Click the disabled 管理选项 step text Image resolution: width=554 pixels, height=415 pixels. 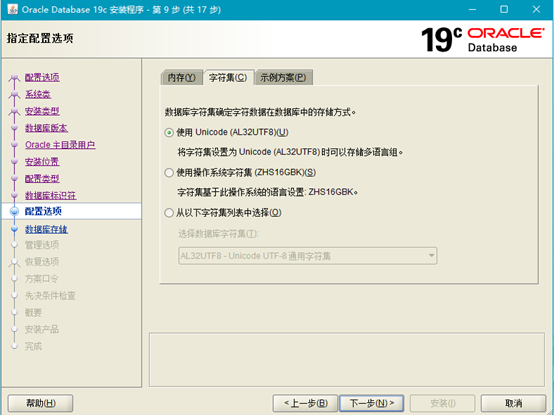[42, 245]
